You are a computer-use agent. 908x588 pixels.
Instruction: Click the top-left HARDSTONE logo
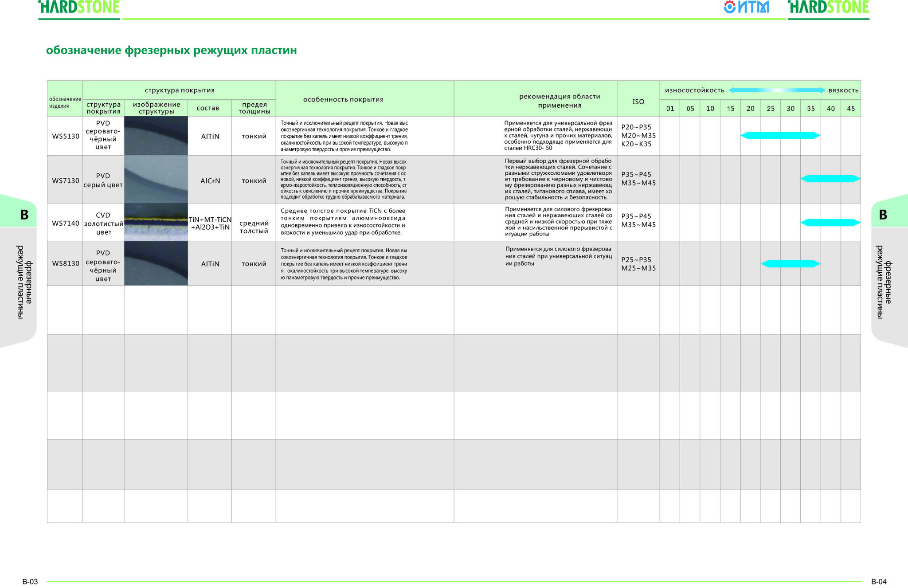pos(79,7)
